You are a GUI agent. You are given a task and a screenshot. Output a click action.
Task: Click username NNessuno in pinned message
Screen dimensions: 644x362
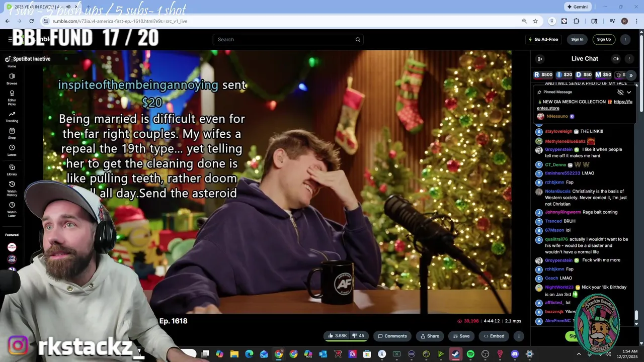(557, 116)
